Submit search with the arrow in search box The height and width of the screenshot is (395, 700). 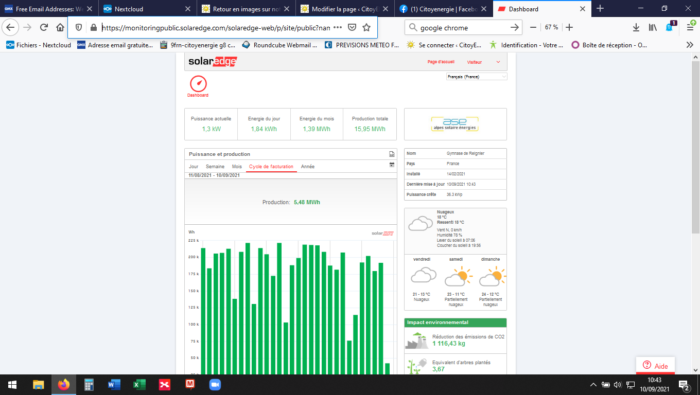(514, 27)
